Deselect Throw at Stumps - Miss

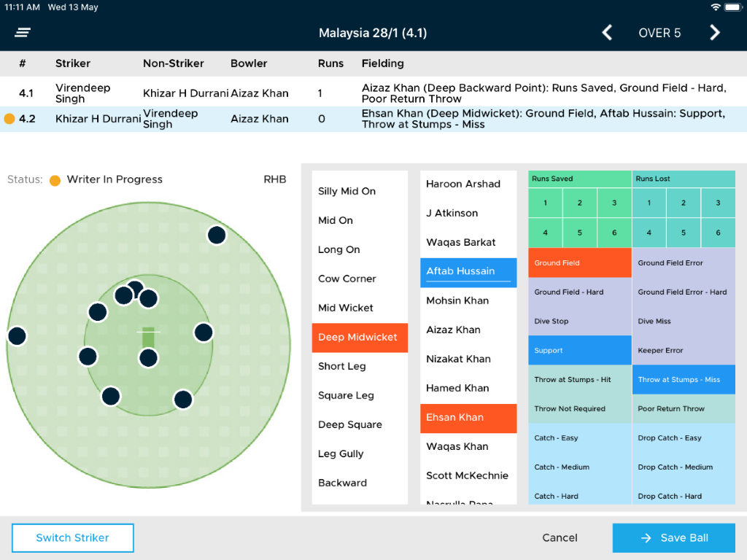click(683, 380)
